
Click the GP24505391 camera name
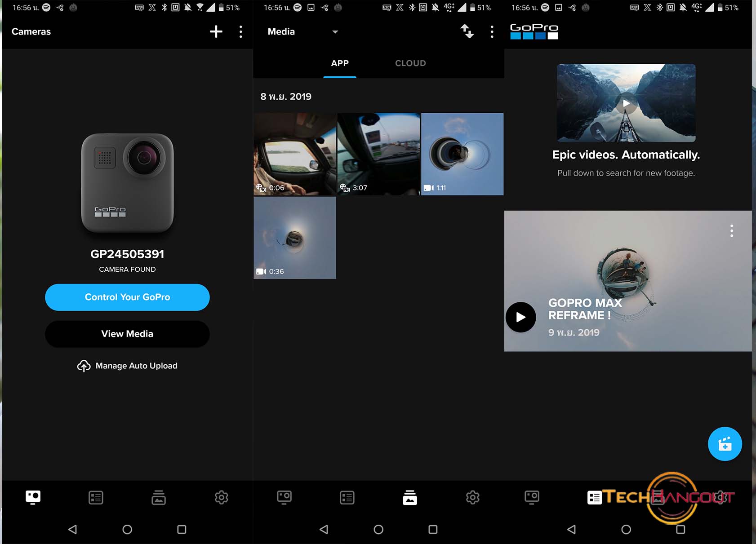[x=127, y=254]
